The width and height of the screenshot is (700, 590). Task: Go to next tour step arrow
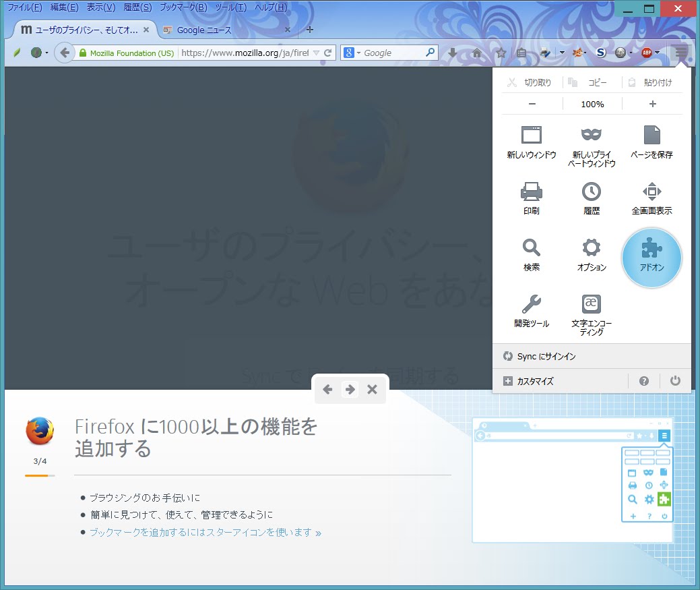pos(350,390)
